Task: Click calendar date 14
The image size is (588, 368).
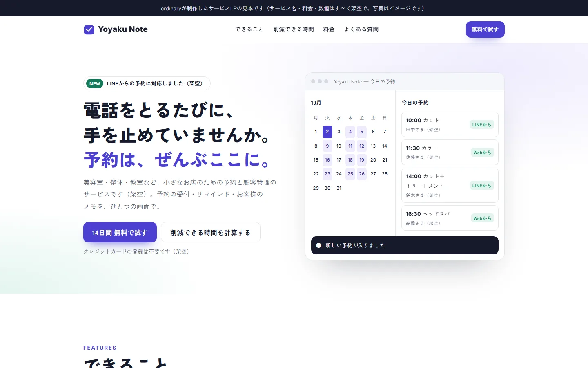Action: coord(385,146)
